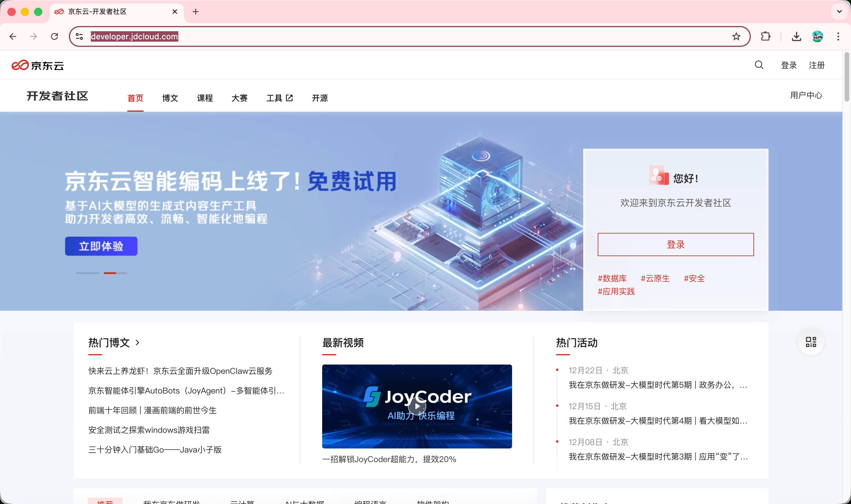Reload the page
The image size is (851, 504).
pos(54,36)
